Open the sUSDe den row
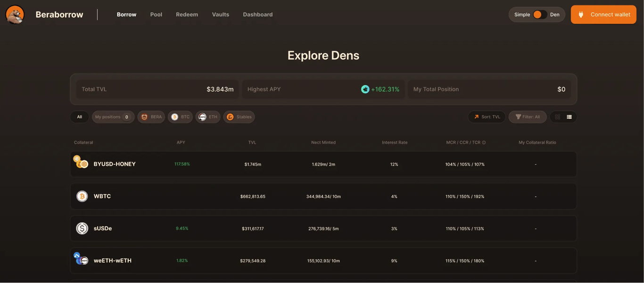This screenshot has height=283, width=644. pyautogui.click(x=323, y=228)
